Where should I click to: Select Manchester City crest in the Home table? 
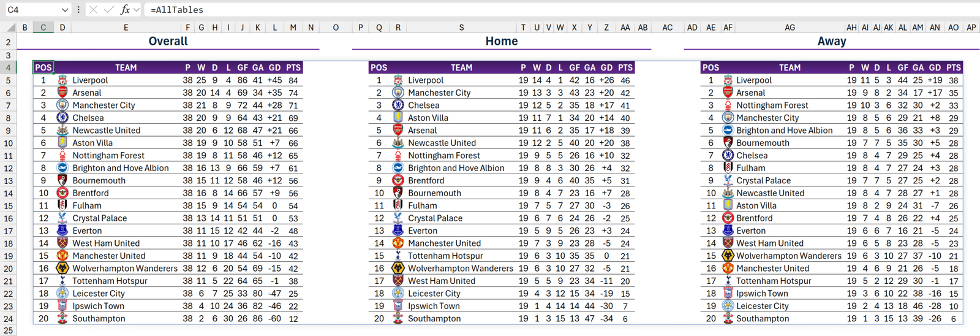(398, 93)
